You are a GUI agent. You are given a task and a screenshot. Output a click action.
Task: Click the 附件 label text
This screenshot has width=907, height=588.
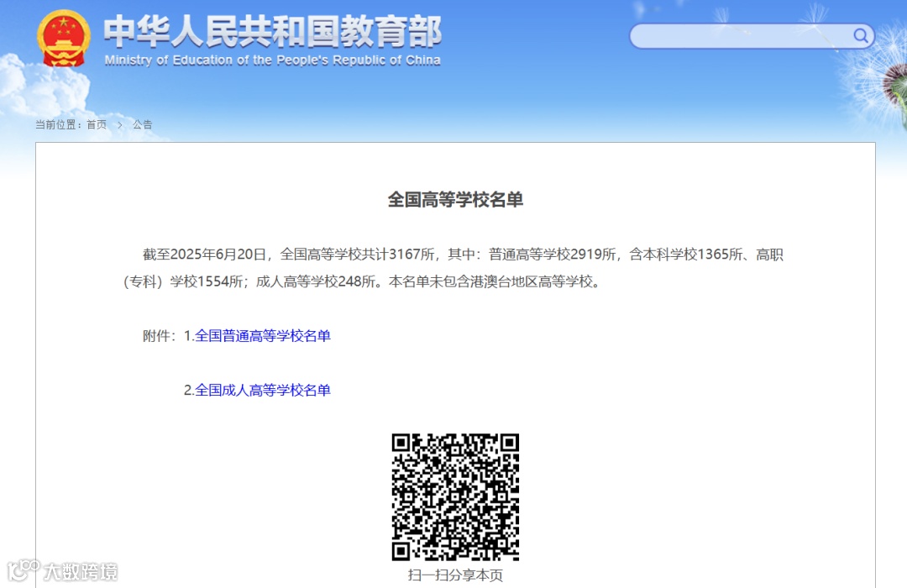159,336
